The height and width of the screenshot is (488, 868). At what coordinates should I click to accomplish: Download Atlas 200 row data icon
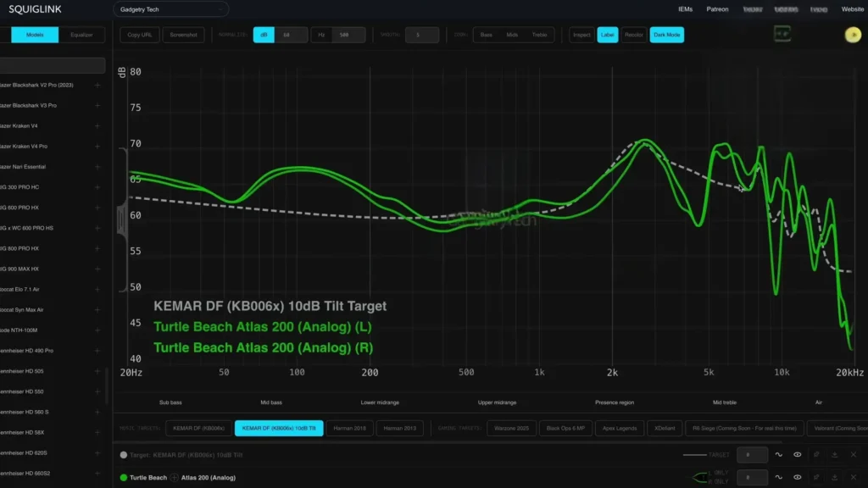[x=835, y=478]
